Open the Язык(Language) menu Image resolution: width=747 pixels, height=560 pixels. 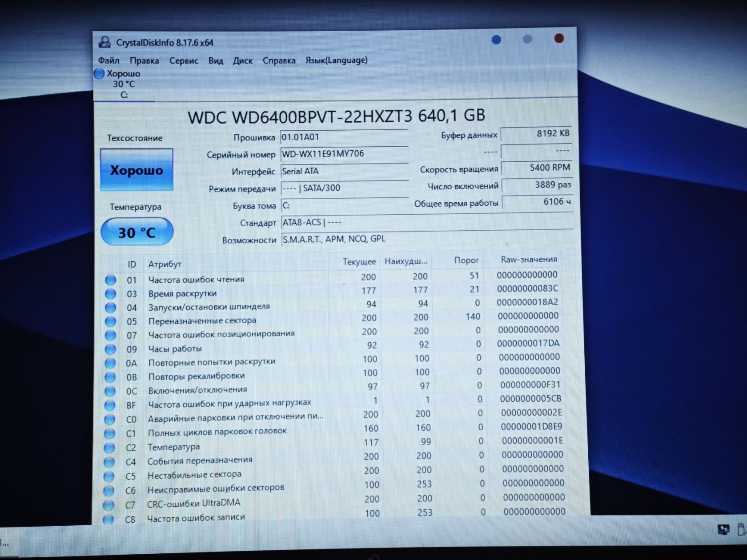tap(336, 60)
